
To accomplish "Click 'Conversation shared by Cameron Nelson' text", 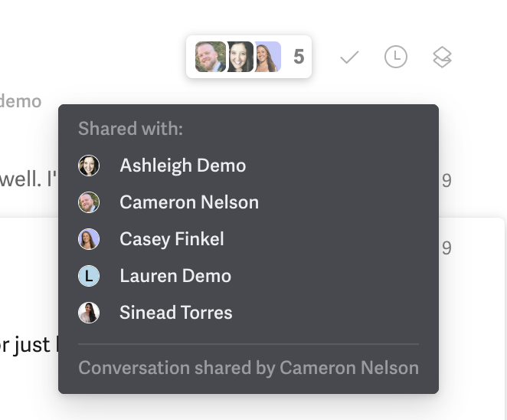I will 249,368.
